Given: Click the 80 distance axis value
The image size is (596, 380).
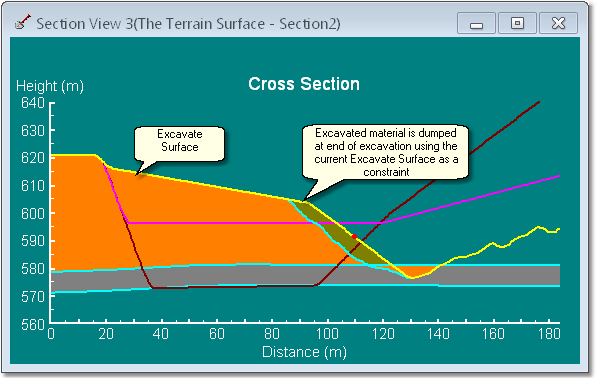Looking at the screenshot, I should tap(272, 334).
